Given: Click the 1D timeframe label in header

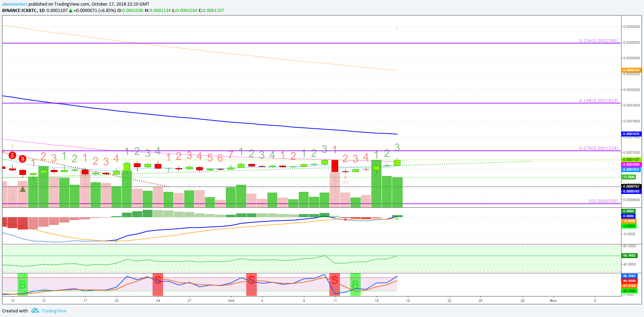Looking at the screenshot, I should [42, 11].
